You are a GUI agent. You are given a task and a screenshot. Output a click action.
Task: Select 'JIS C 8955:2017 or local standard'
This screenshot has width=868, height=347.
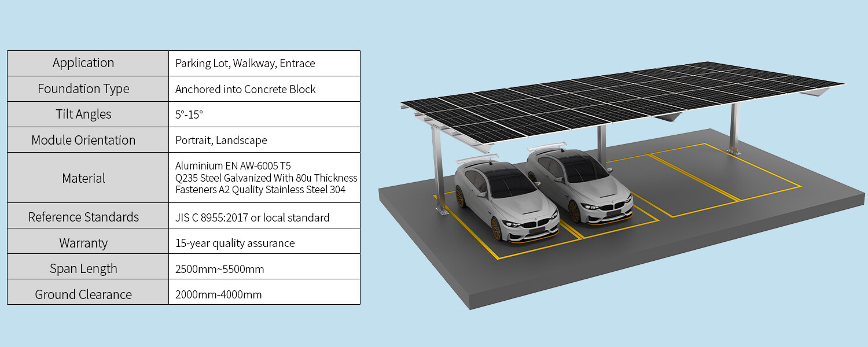coord(252,217)
